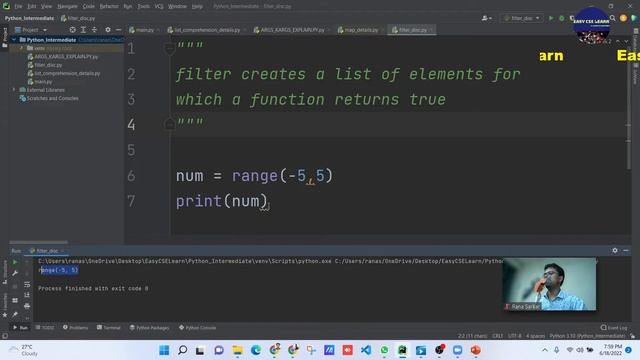This screenshot has width=640, height=360.
Task: Open the TODO tool window
Action: (45, 327)
